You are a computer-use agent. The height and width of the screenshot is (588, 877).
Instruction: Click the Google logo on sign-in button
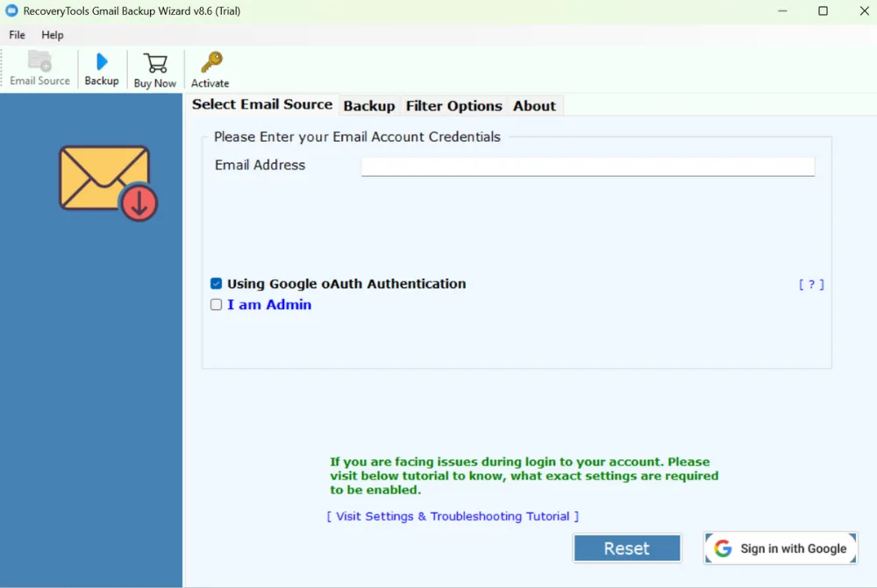click(x=723, y=549)
